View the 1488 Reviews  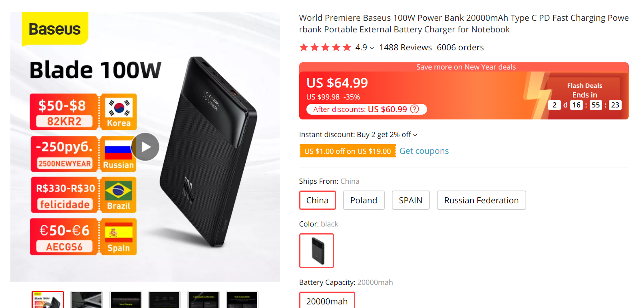tap(405, 47)
